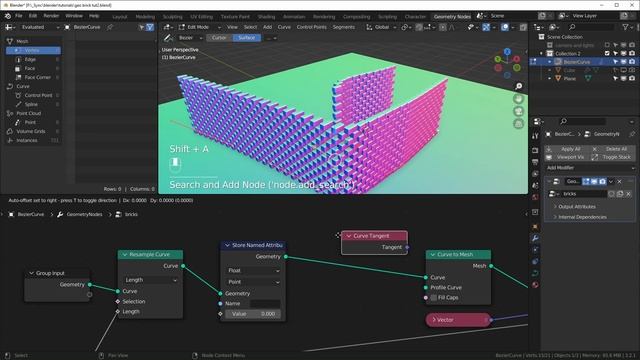Click the Value field on Store Named Attribute

(x=253, y=314)
